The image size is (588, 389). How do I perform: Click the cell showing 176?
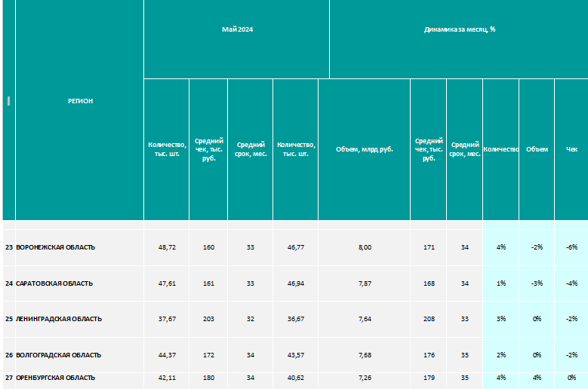(x=429, y=355)
